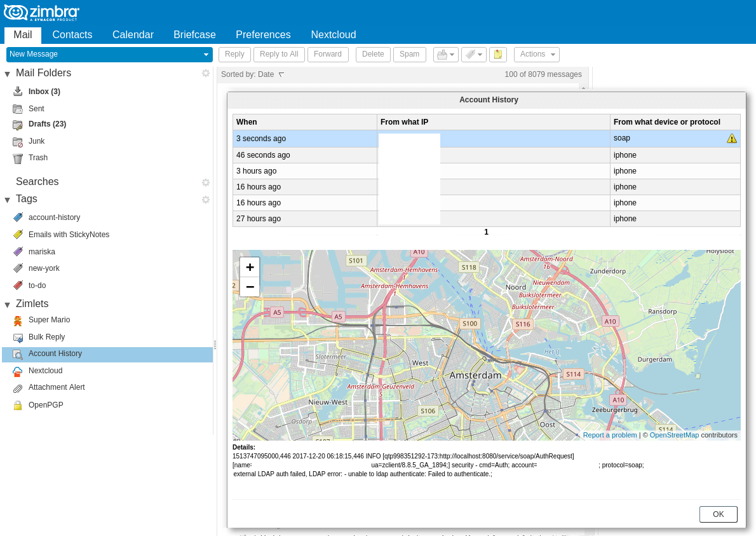Screen dimensions: 756x536
Task: Open the Preferences tab
Action: (263, 35)
